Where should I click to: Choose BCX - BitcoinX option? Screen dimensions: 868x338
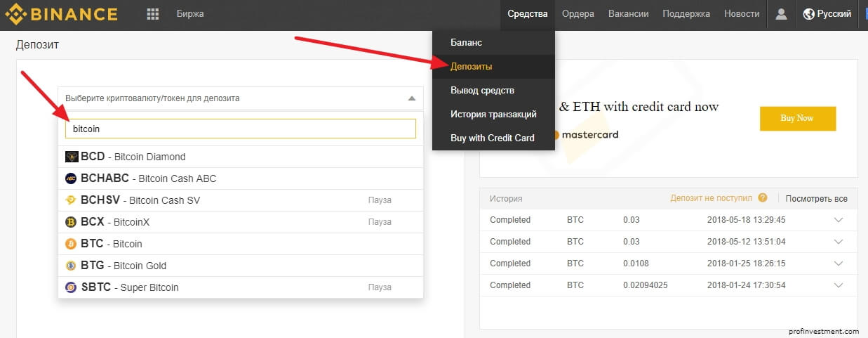[x=241, y=222]
